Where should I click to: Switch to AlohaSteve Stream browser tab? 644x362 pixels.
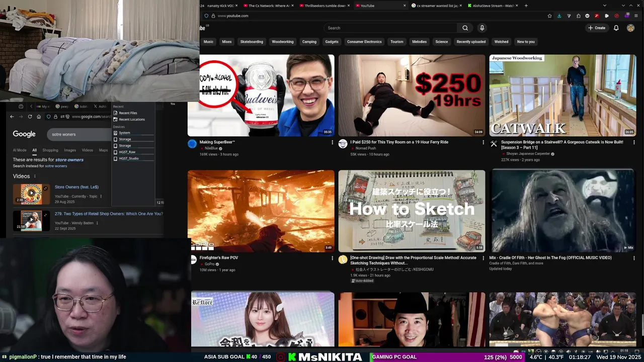point(493,6)
